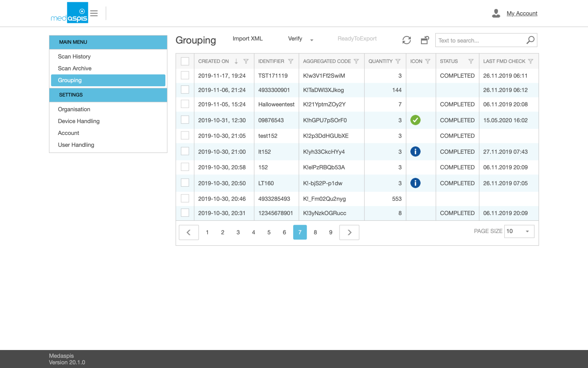Open Scan History from the main menu
The image size is (588, 368).
[x=74, y=56]
